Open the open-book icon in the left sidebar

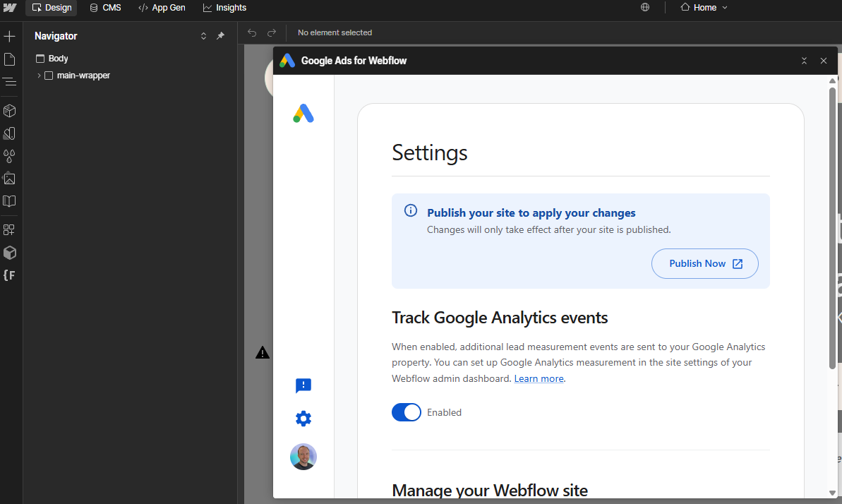coord(9,201)
